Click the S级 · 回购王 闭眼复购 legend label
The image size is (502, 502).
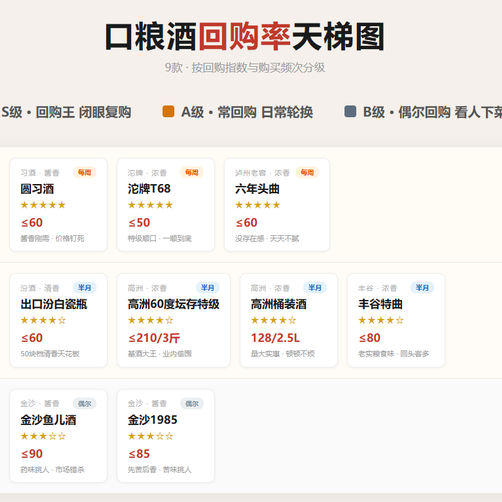click(x=66, y=112)
